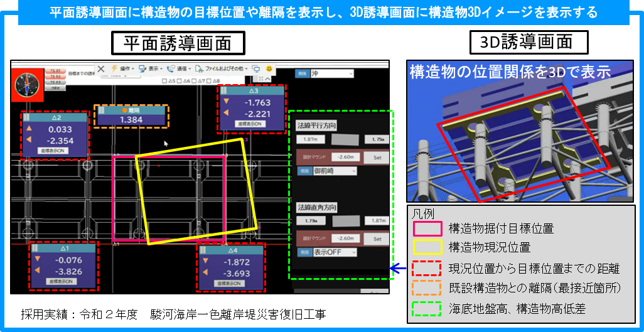
Task: Open the 通信 menu
Action: (x=179, y=69)
